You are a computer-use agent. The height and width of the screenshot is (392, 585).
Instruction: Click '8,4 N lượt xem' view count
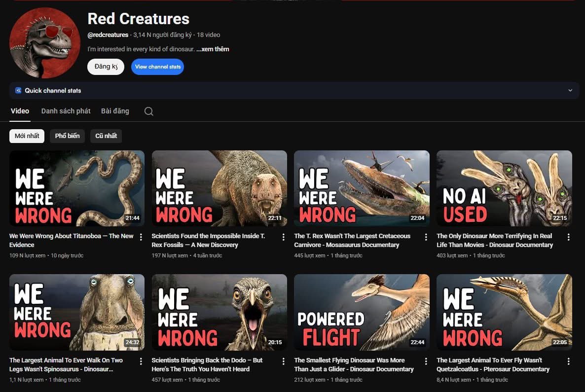pyautogui.click(x=454, y=380)
